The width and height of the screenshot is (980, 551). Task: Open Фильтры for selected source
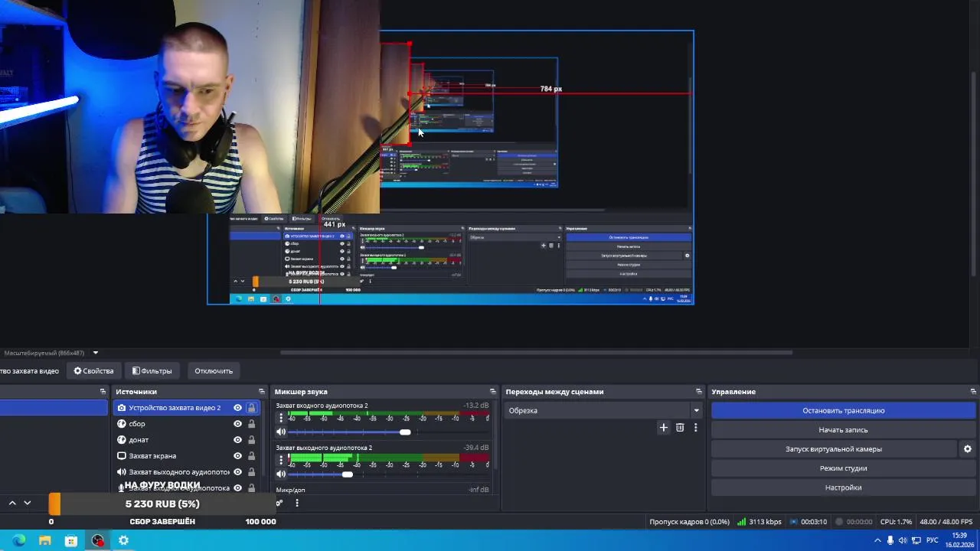point(152,371)
